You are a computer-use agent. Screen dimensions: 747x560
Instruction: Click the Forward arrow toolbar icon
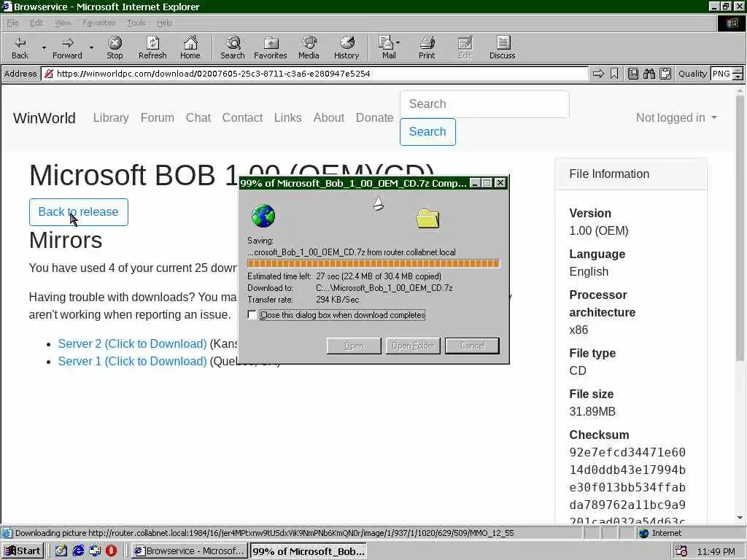[x=68, y=43]
